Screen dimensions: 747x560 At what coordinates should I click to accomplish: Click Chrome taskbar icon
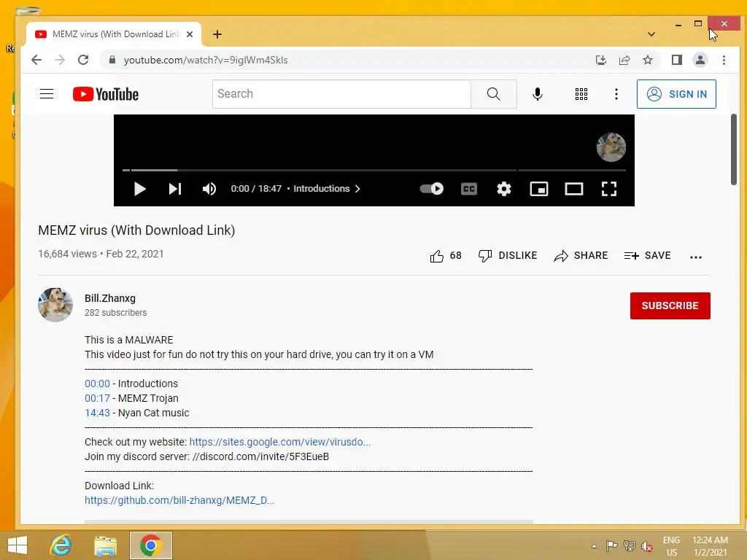point(150,545)
